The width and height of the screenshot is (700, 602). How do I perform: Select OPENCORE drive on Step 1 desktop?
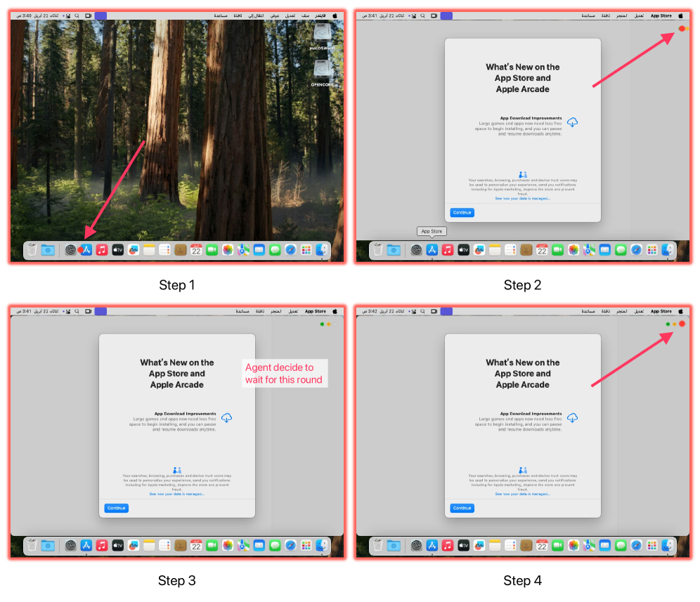tap(323, 72)
